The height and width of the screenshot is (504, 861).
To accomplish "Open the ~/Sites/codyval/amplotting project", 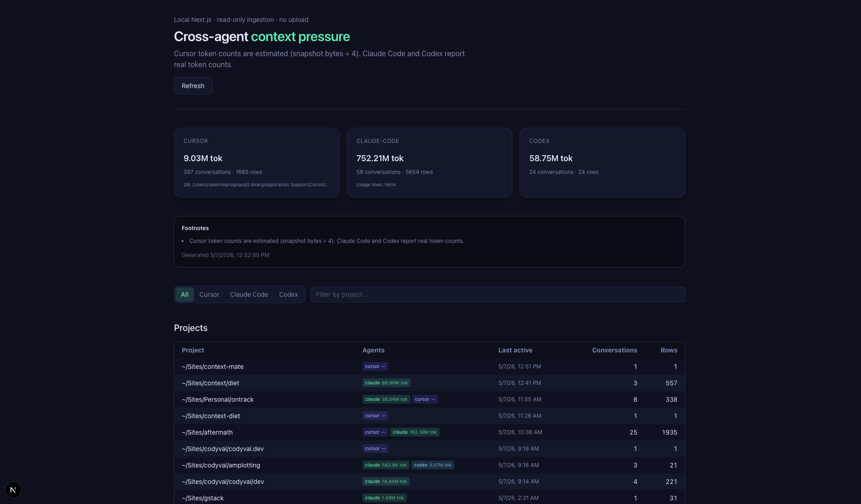I will click(221, 465).
